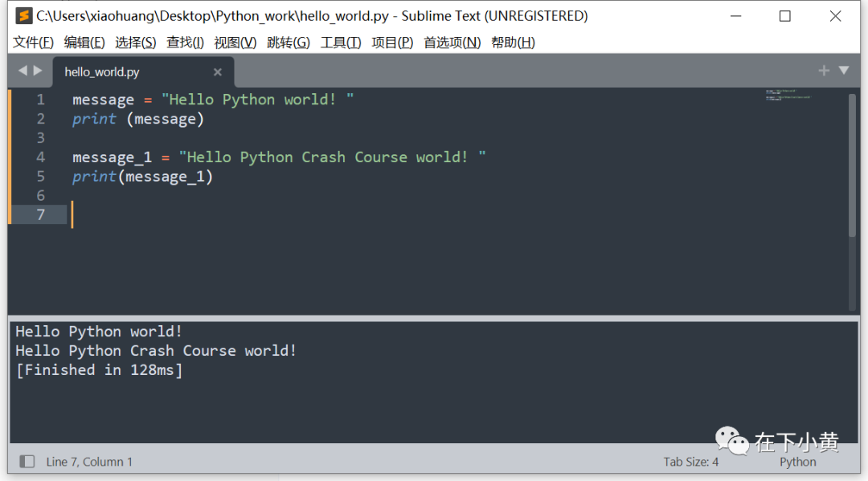Open the 工具(T) menu

click(341, 43)
